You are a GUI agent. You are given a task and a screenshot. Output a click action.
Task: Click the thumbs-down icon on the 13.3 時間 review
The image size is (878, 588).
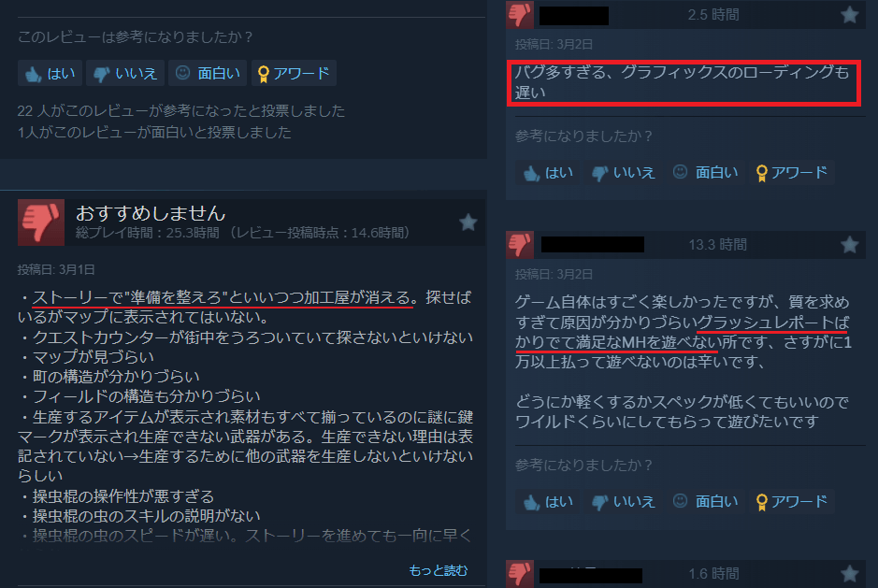coord(520,245)
